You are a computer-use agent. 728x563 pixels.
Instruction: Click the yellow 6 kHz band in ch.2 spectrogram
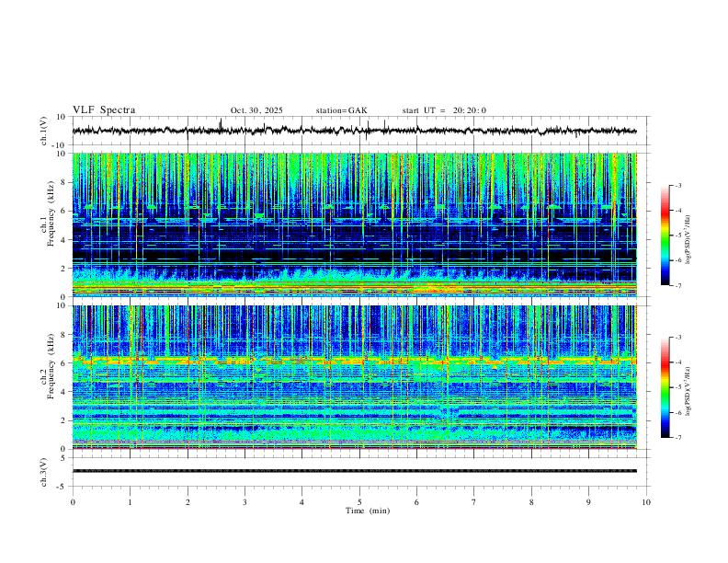(354, 360)
